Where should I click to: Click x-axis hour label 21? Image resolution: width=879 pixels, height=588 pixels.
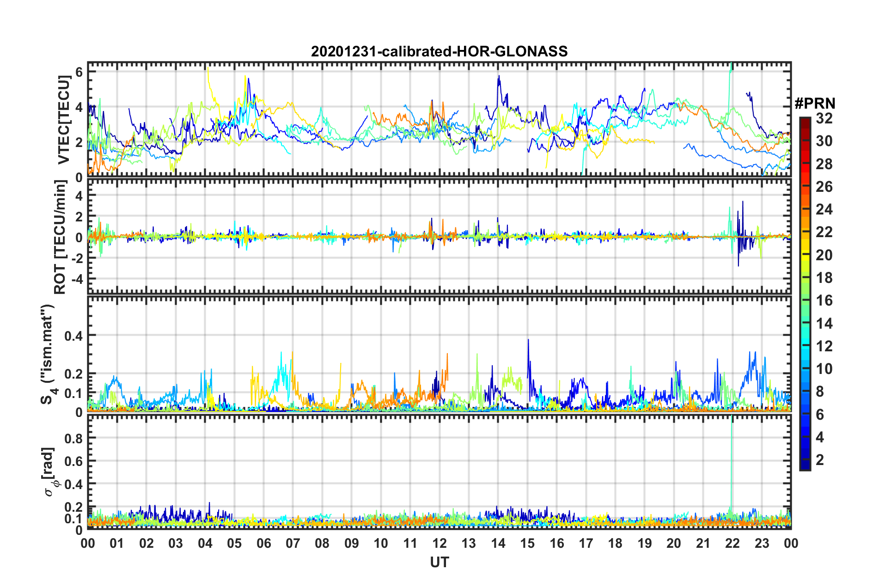pos(703,543)
